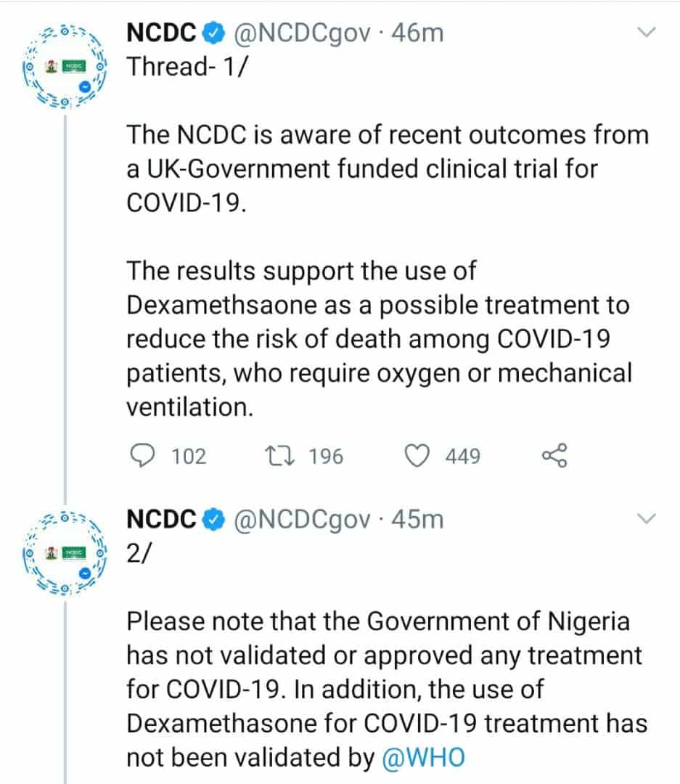Open @NCDCgov handle on 2/ tweet
The height and width of the screenshot is (784, 680).
click(x=300, y=520)
